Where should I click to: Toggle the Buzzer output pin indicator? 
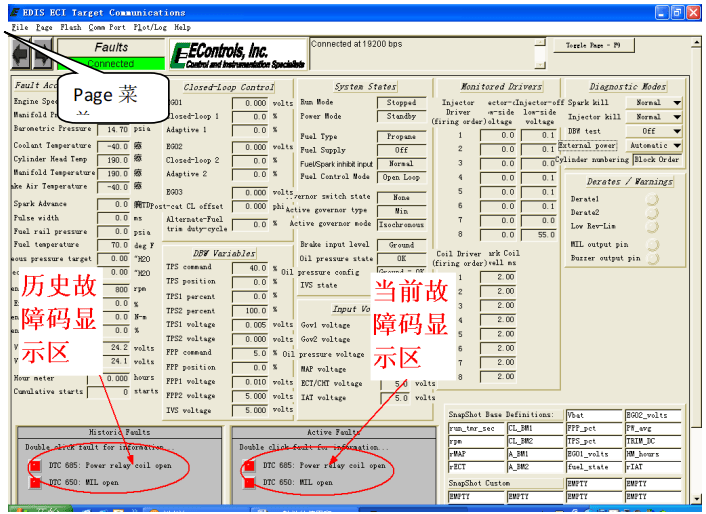click(x=652, y=258)
